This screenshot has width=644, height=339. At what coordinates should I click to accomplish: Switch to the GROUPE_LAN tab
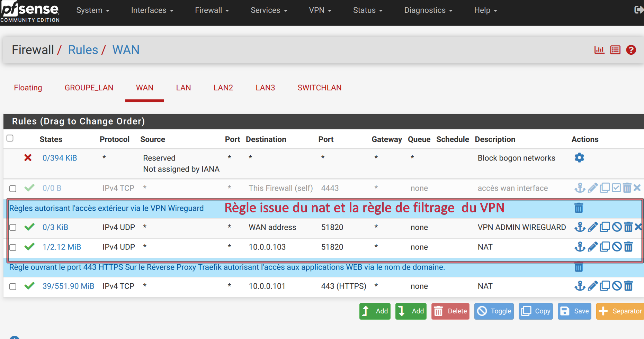pyautogui.click(x=89, y=88)
